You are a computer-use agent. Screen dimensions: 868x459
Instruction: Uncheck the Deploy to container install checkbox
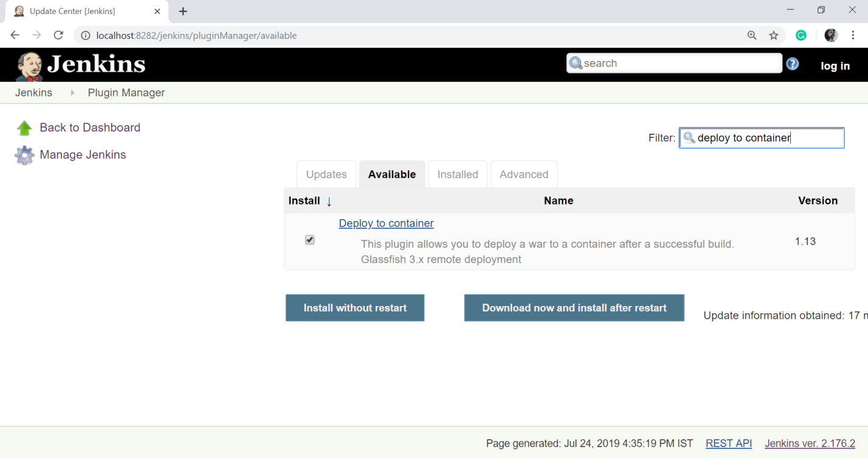(310, 240)
